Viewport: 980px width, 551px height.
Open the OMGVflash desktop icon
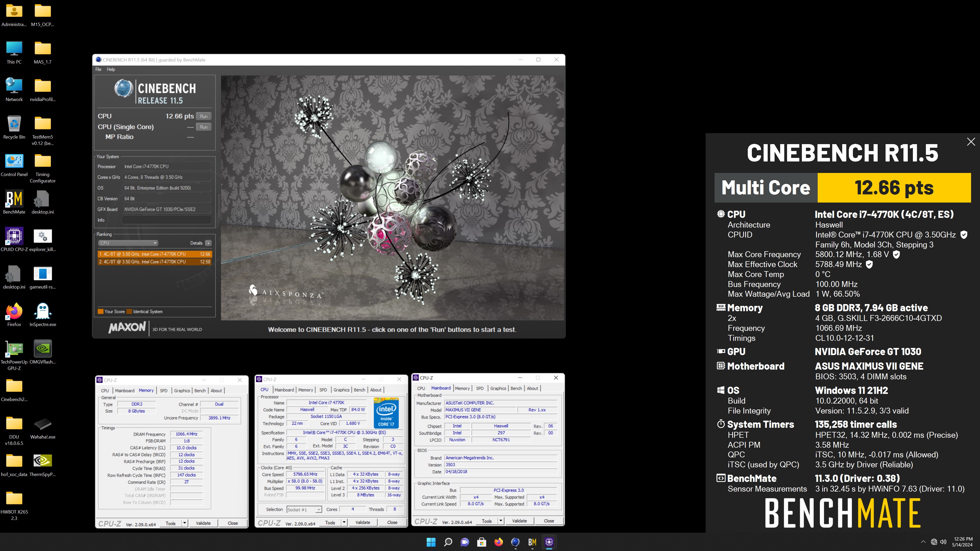(x=43, y=352)
